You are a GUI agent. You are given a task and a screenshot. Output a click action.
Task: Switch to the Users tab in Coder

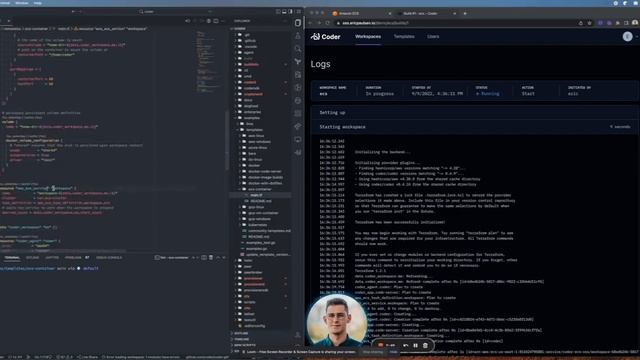pos(433,37)
